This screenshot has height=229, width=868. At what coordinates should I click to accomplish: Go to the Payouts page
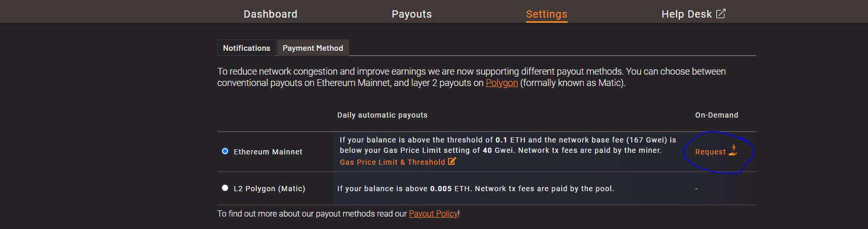click(412, 14)
